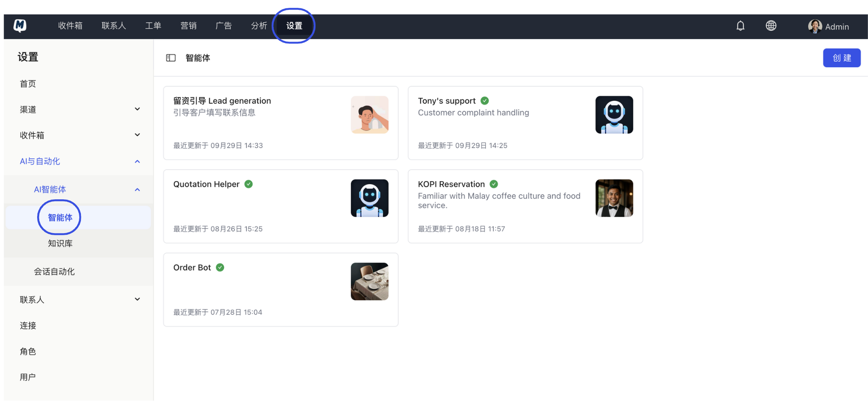
Task: Collapse the AI智能体 submenu
Action: pos(137,189)
